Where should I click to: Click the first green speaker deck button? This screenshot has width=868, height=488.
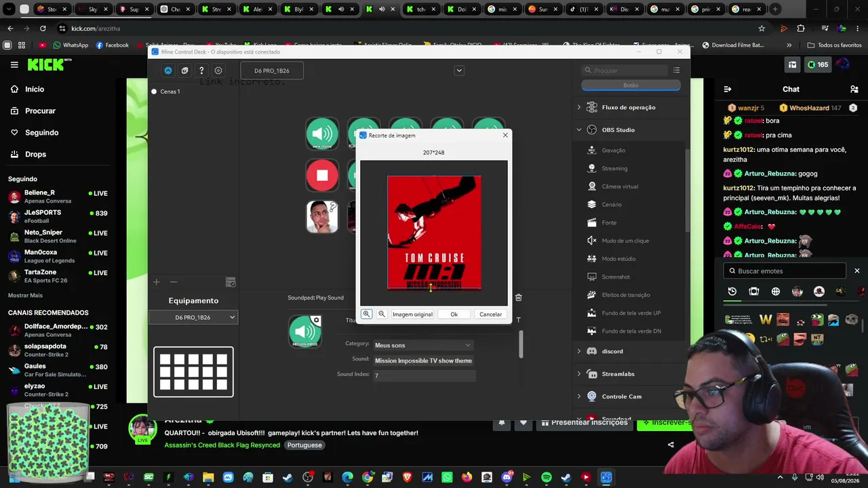[x=322, y=134]
